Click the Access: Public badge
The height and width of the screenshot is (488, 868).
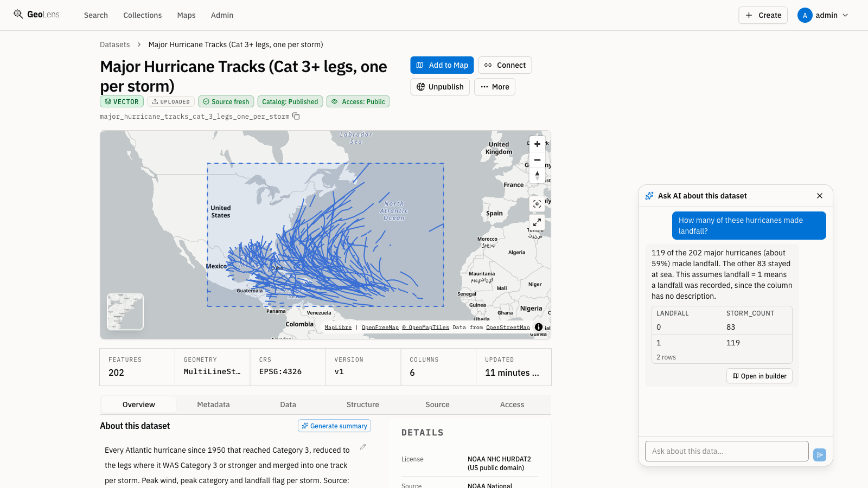click(x=358, y=101)
